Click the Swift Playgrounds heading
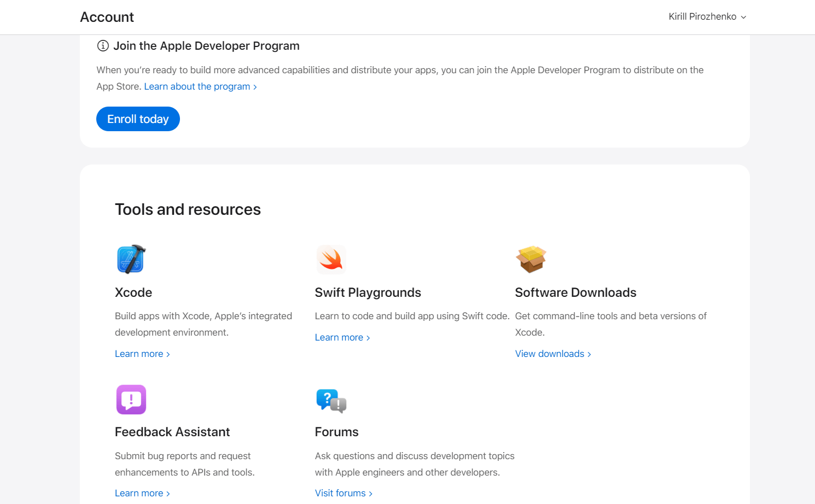This screenshot has width=815, height=504. (x=368, y=292)
